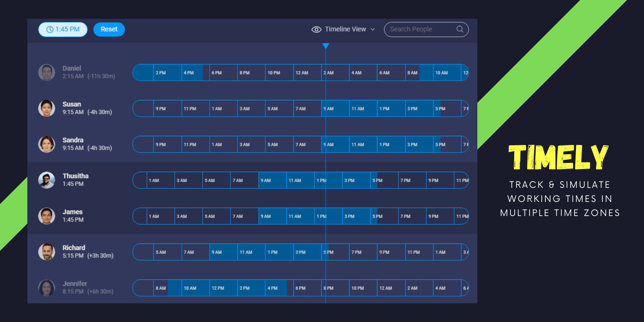Open Susan's avatar photo

(x=47, y=108)
